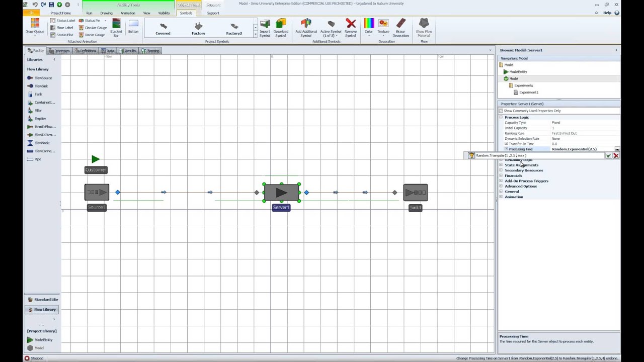Image resolution: width=644 pixels, height=362 pixels.
Task: Switch to Animation ribbon tab
Action: pos(128,13)
